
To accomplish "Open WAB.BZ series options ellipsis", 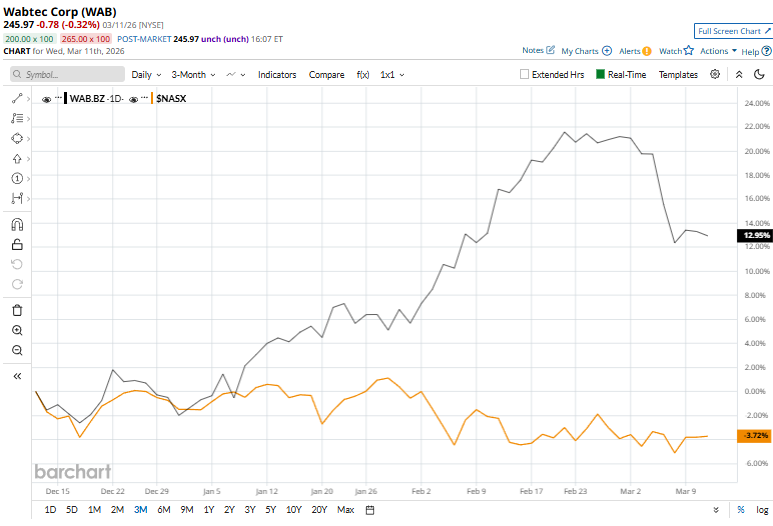I will (x=58, y=98).
